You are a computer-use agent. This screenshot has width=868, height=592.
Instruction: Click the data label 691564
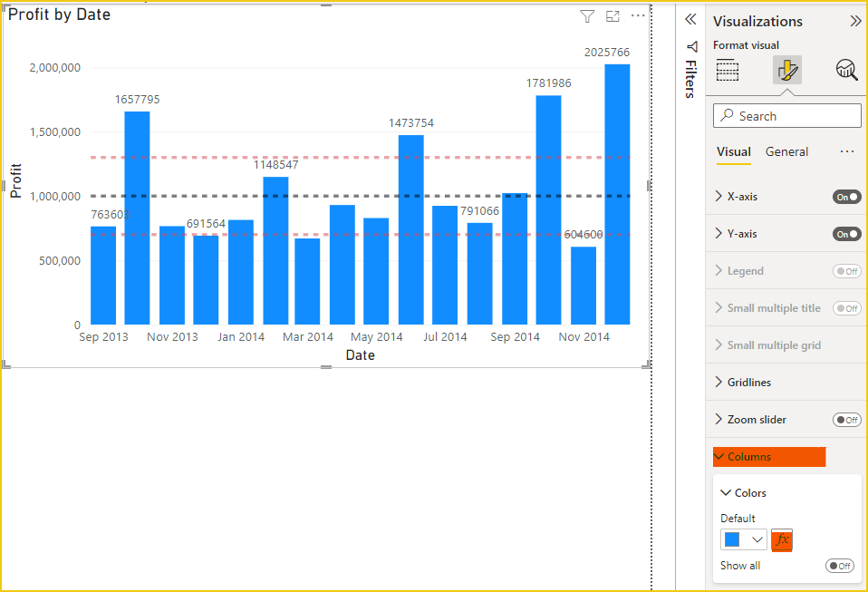[206, 224]
